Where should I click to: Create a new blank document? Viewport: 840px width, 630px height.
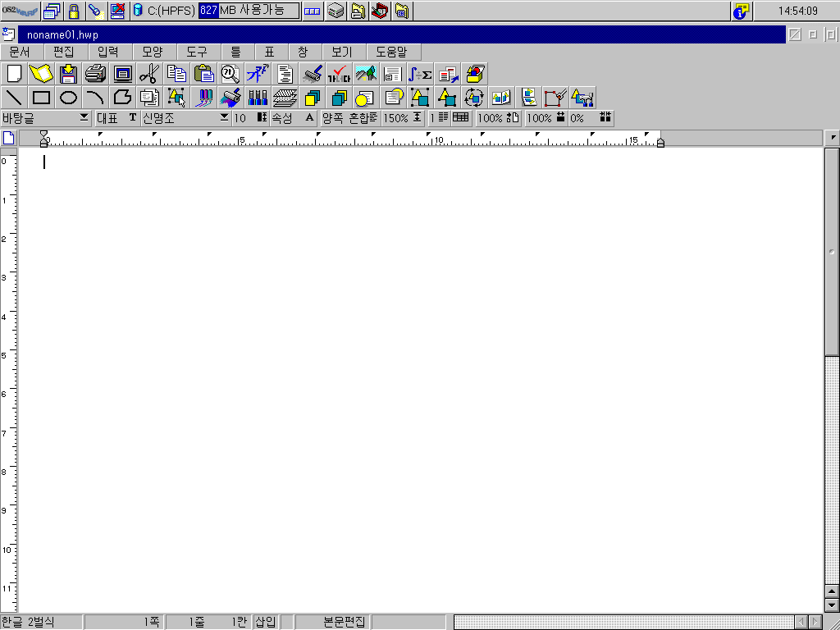click(x=15, y=74)
